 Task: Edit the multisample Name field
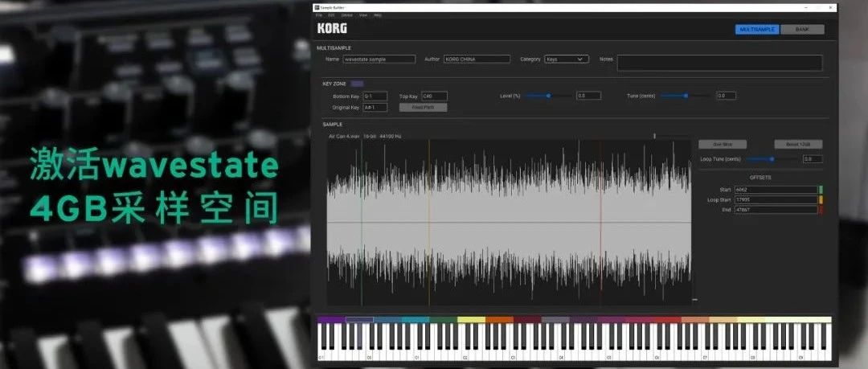pyautogui.click(x=379, y=59)
